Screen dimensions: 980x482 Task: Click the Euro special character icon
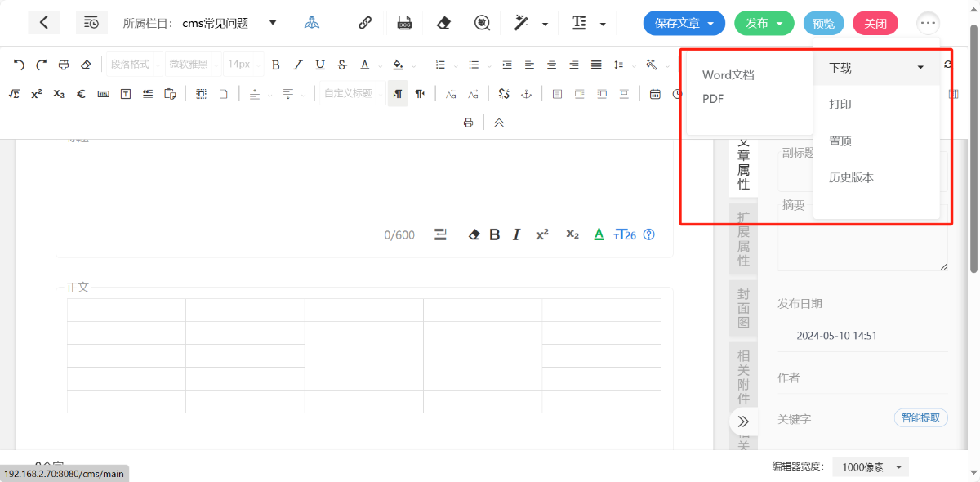pyautogui.click(x=81, y=94)
